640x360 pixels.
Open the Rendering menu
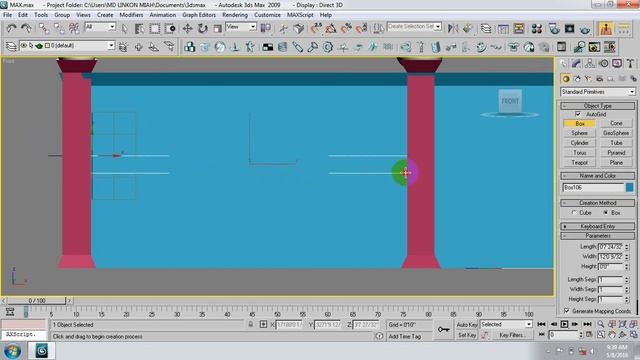coord(235,15)
